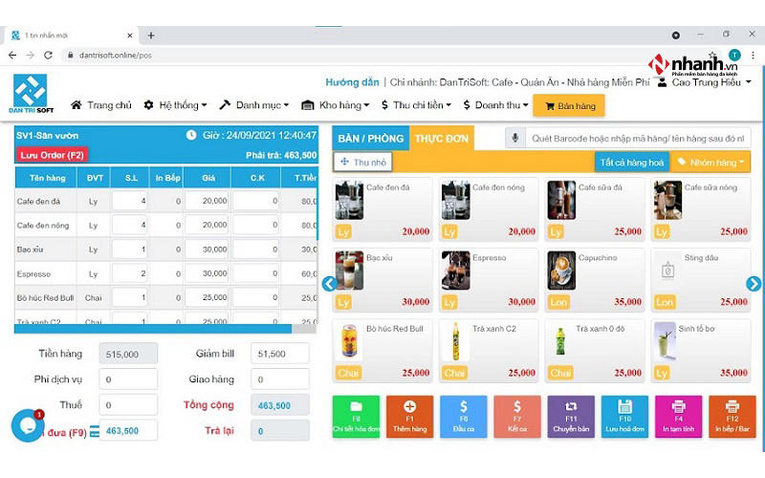
Task: Switch to BÀN / PHÒNG tab
Action: click(371, 138)
